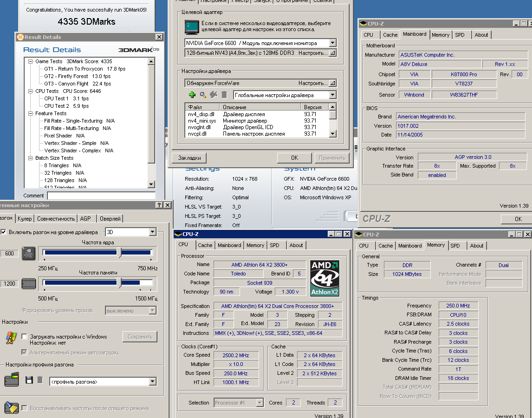532x418 pixels.
Task: Open About tab in the CPU-Z Memory window
Action: [x=477, y=246]
